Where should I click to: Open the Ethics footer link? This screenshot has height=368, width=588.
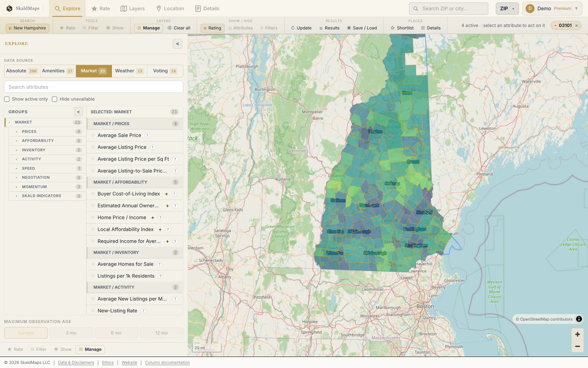tap(108, 363)
